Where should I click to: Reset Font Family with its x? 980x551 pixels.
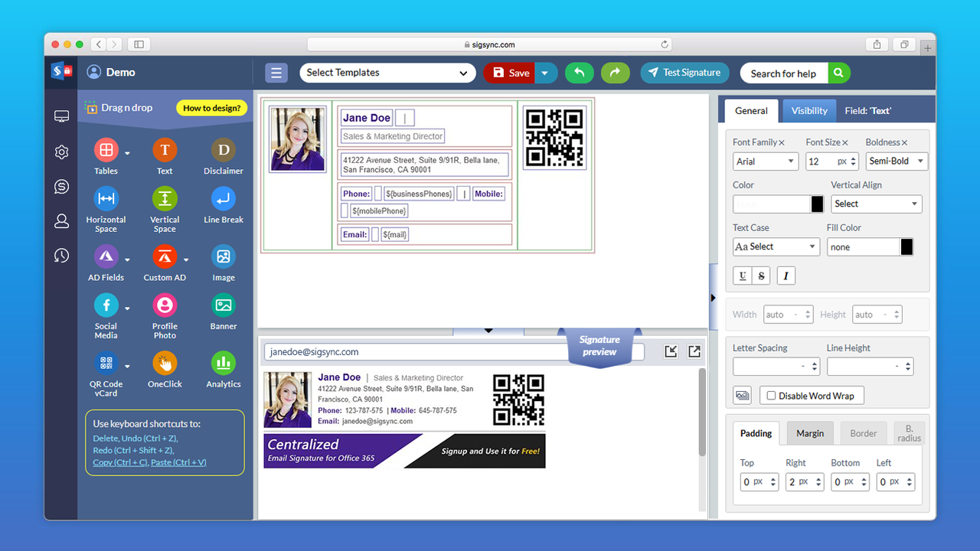[782, 143]
